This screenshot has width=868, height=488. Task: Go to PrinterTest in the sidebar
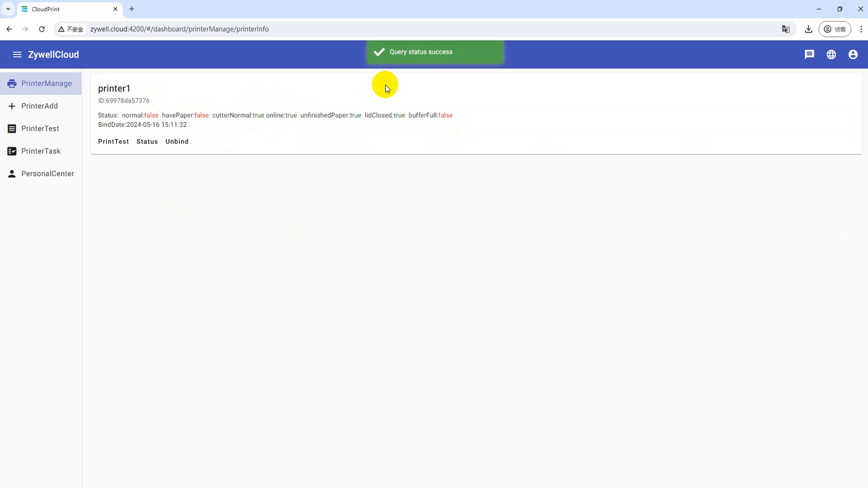(40, 129)
